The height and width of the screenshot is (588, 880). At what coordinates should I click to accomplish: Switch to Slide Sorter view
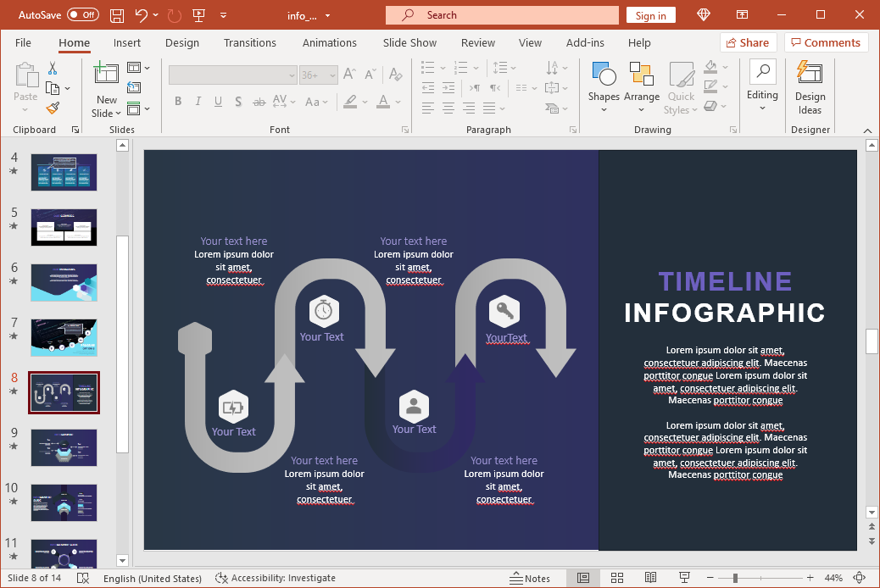tap(616, 578)
